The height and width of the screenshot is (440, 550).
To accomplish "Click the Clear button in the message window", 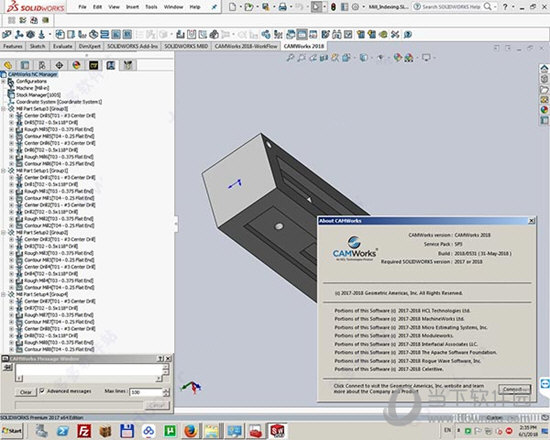I will (26, 392).
